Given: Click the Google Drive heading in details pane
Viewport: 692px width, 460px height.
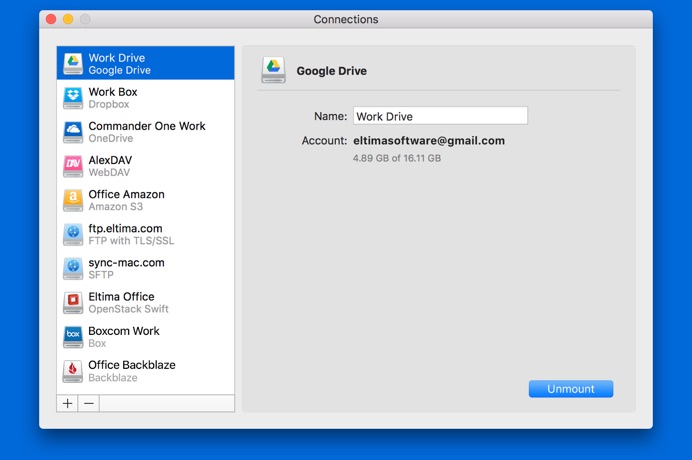Looking at the screenshot, I should point(331,71).
